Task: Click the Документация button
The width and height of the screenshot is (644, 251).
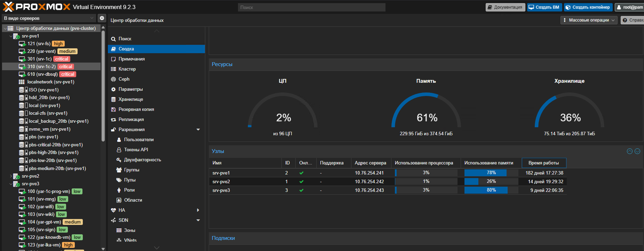Action: tap(506, 7)
